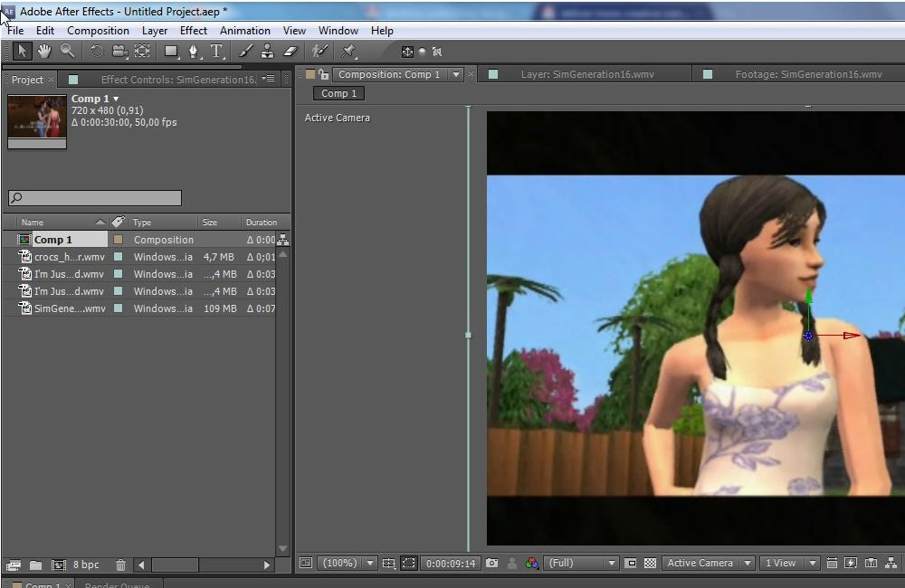Toggle the transparency grid in the viewer
Screen dimensions: 905x588
(x=650, y=563)
